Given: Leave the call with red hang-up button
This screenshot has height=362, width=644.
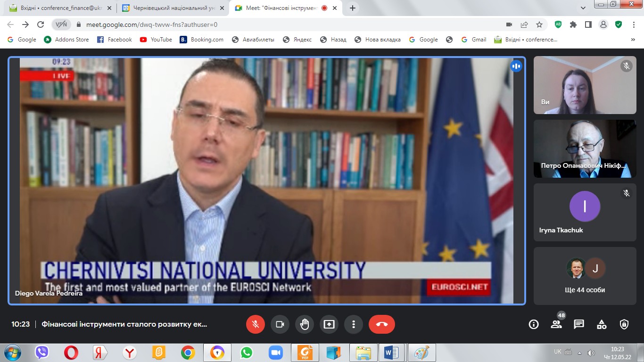Looking at the screenshot, I should click(382, 324).
